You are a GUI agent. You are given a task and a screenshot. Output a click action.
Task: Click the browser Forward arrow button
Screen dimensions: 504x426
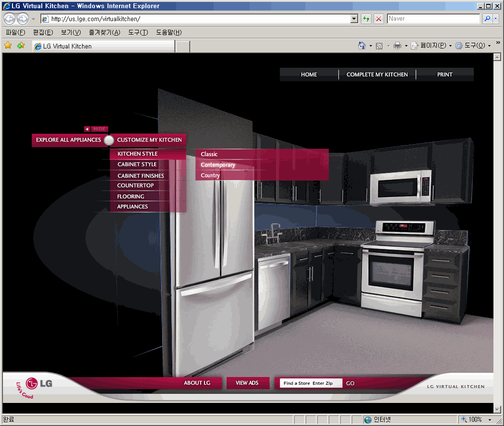pyautogui.click(x=23, y=19)
